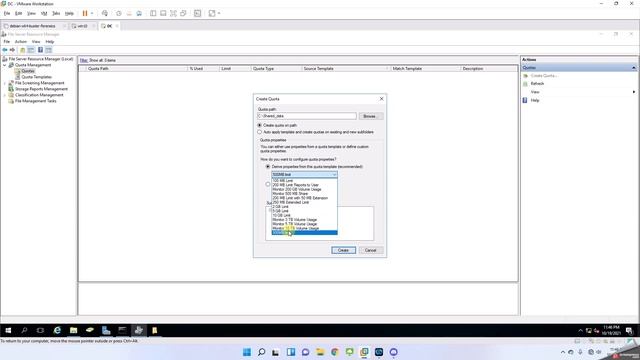640x360 pixels.
Task: Select the custom properties radio button below the dropdown
Action: click(268, 184)
